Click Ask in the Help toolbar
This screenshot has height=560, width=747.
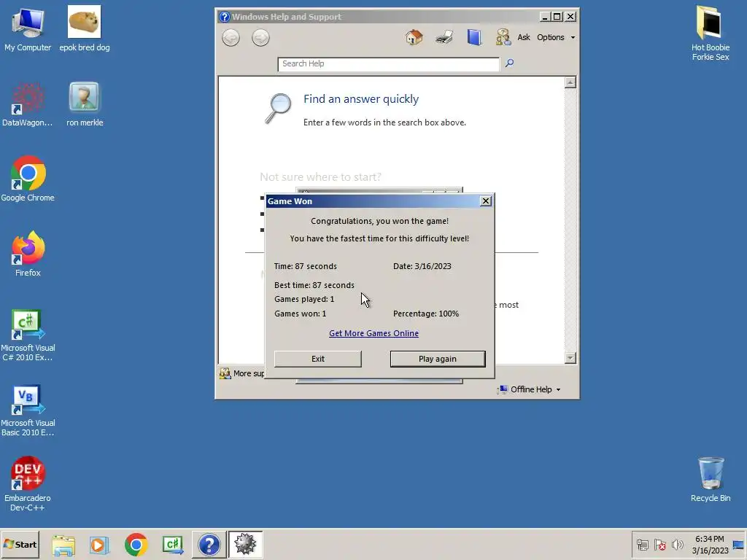[x=524, y=37]
